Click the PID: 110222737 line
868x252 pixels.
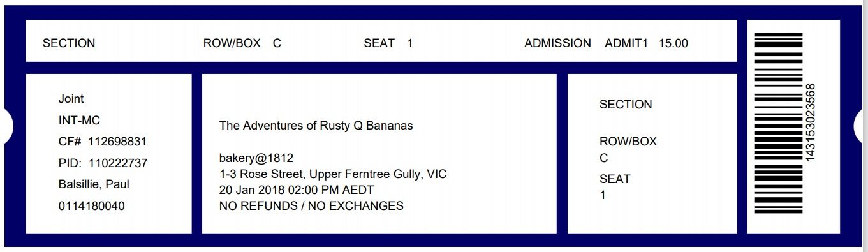click(103, 163)
